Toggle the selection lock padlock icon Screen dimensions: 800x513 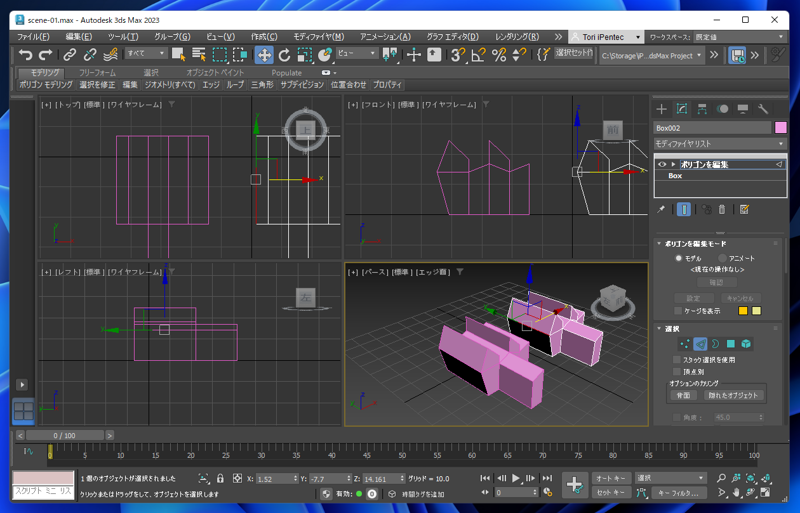coord(220,478)
